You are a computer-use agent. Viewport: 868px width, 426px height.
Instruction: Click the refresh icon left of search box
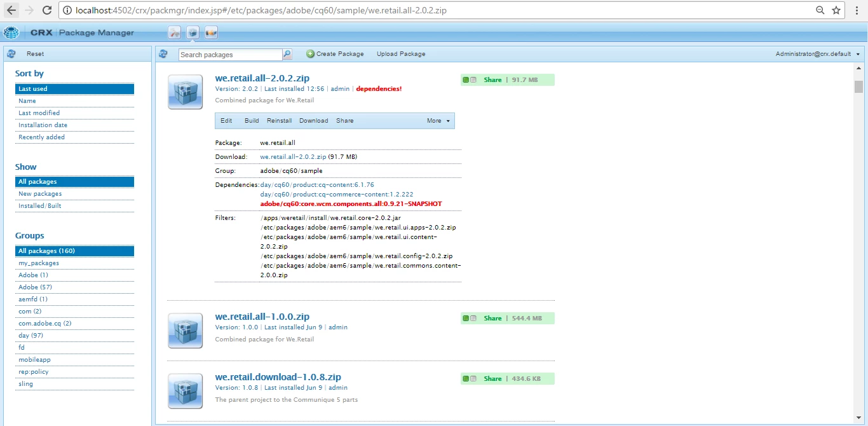(163, 54)
